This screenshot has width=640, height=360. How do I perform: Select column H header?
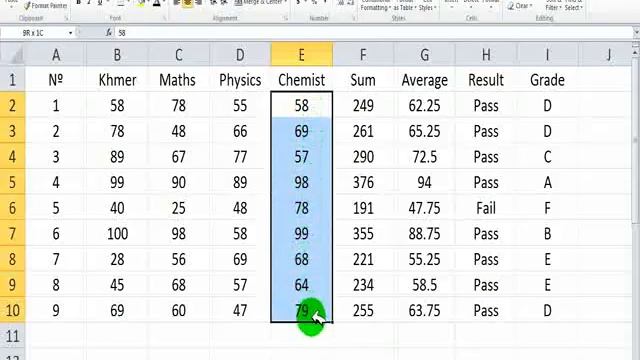(486, 55)
